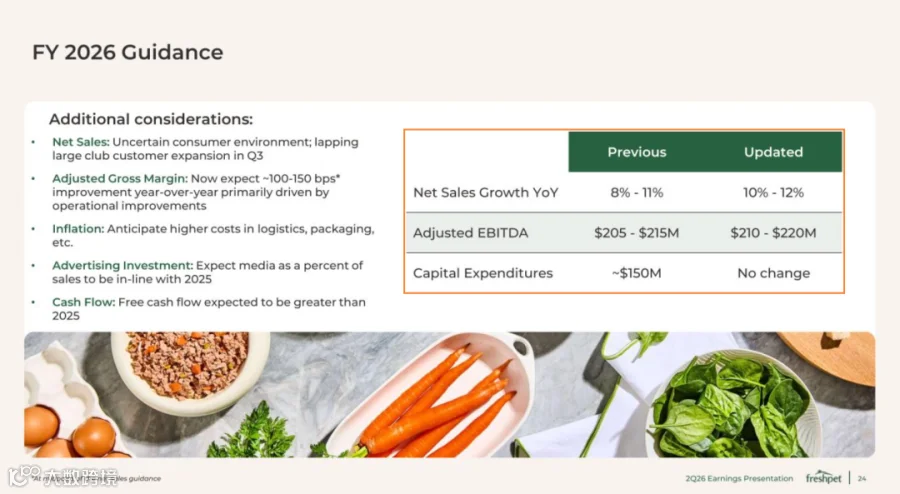Image resolution: width=900 pixels, height=494 pixels.
Task: Select the Cash Flow bullet heading
Action: point(83,302)
